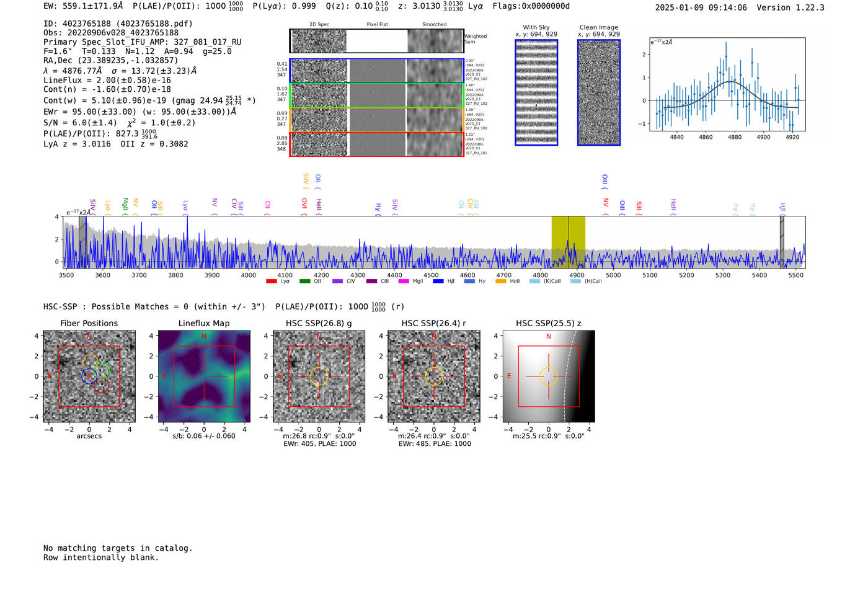Click the yellow highlighted region in the spectrum
The height and width of the screenshot is (591, 868).
click(x=569, y=242)
